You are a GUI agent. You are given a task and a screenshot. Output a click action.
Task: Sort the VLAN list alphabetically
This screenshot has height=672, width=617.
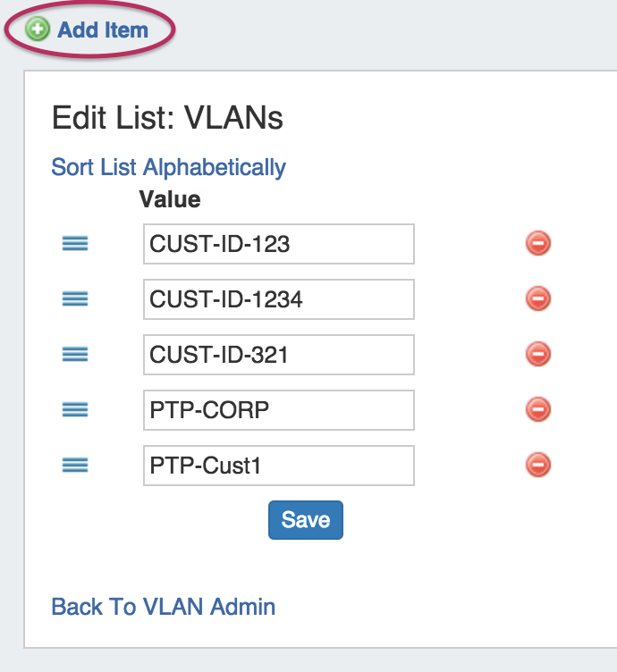point(169,167)
